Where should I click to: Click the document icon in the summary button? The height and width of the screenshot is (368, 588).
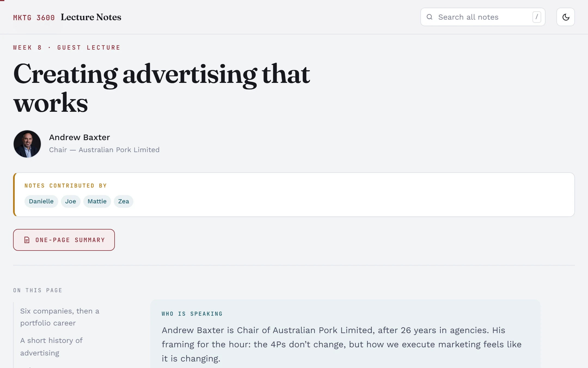tap(27, 240)
